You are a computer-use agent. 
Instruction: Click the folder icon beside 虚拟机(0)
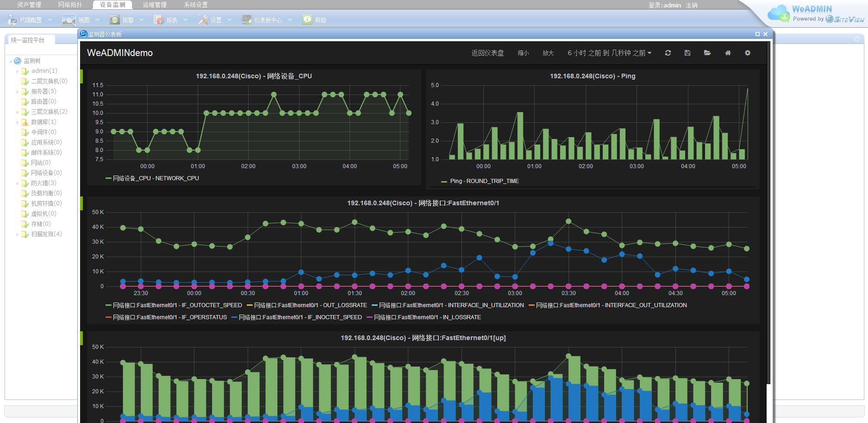tap(25, 214)
